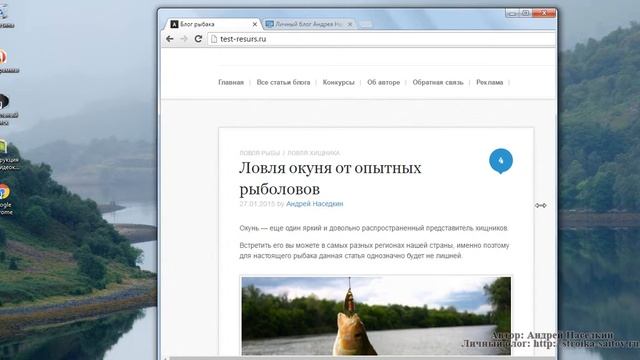Close the browser window with the red X
Screen dimensions: 640x360
544,13
